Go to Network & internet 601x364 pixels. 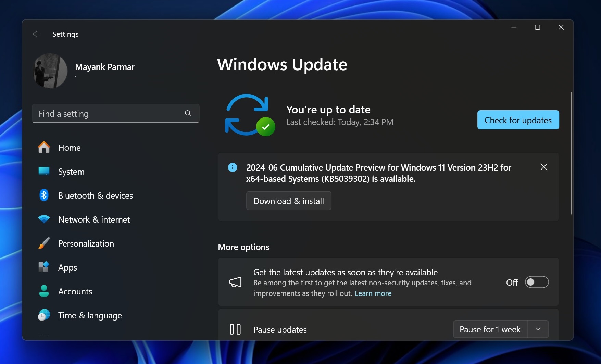coord(116,219)
